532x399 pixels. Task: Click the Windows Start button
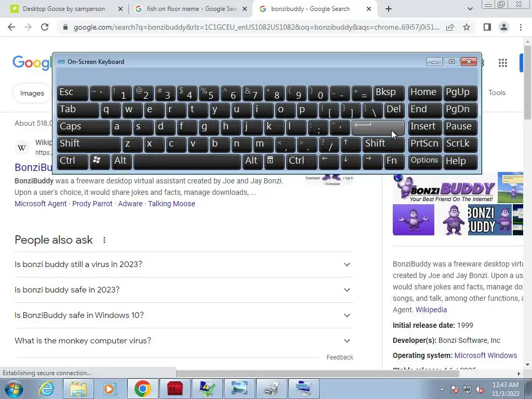[13, 389]
